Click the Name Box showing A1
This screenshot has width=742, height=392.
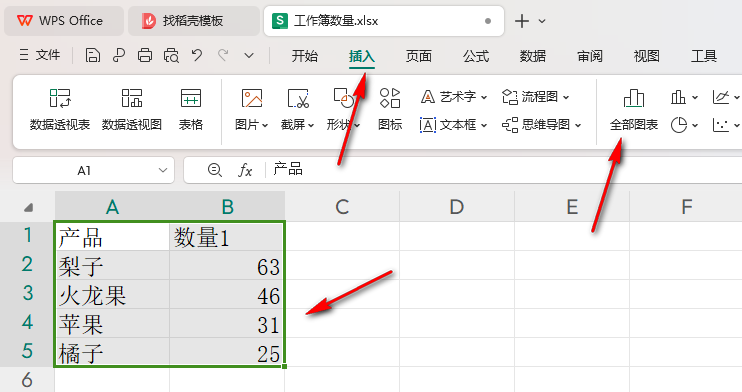(x=84, y=170)
